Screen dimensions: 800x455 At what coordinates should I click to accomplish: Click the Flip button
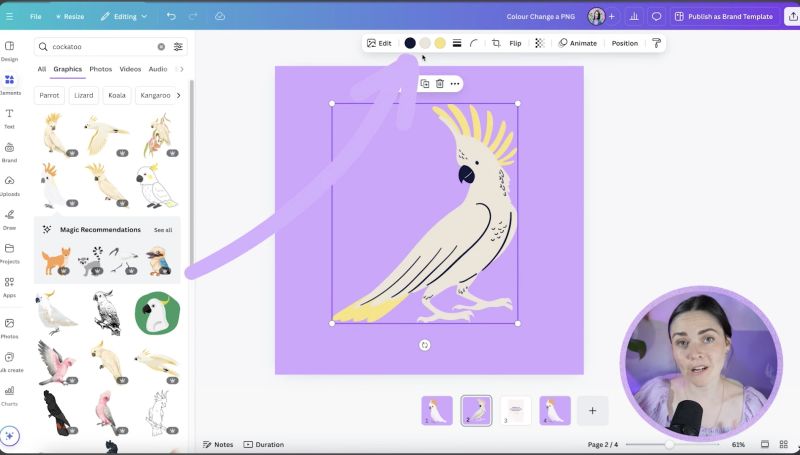pyautogui.click(x=515, y=43)
